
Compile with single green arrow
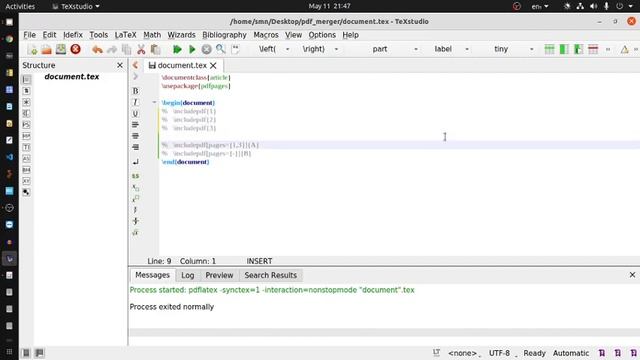click(x=192, y=49)
